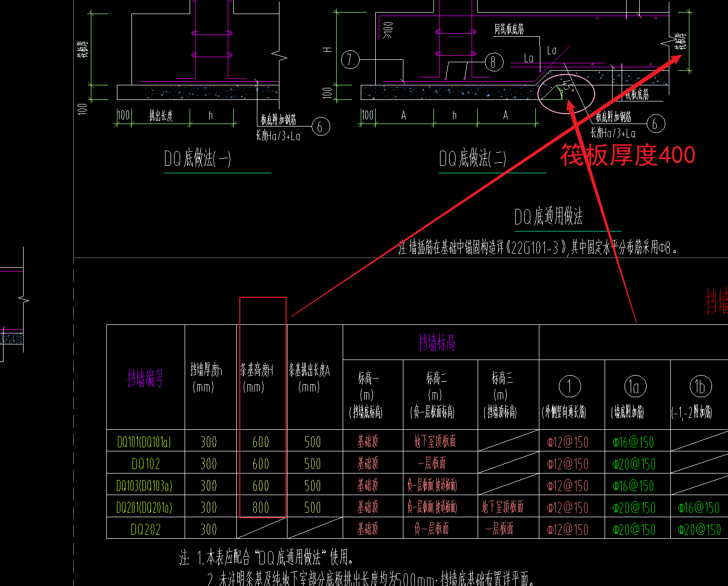Click the "条基高度H (mm)" column header
This screenshot has width=728, height=586.
[x=256, y=378]
